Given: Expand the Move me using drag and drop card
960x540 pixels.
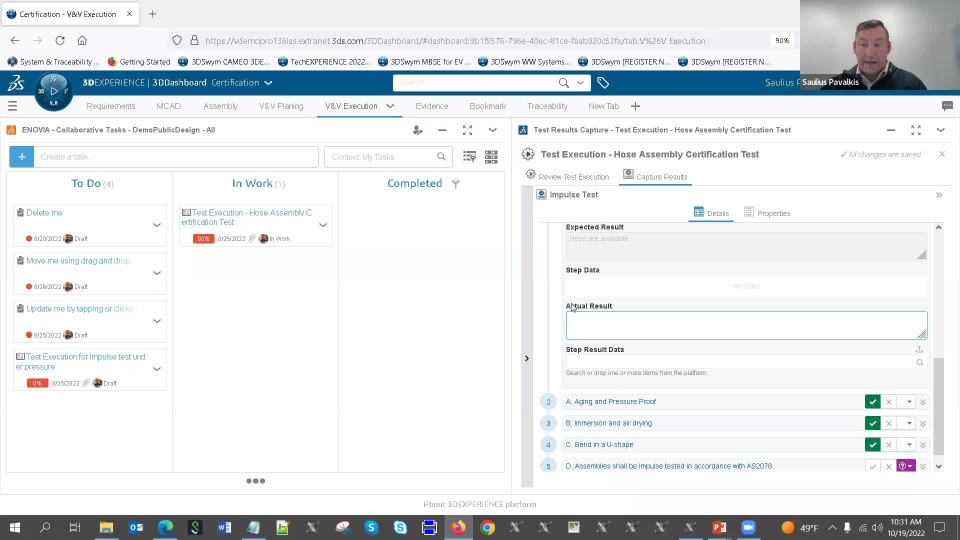Looking at the screenshot, I should point(157,273).
